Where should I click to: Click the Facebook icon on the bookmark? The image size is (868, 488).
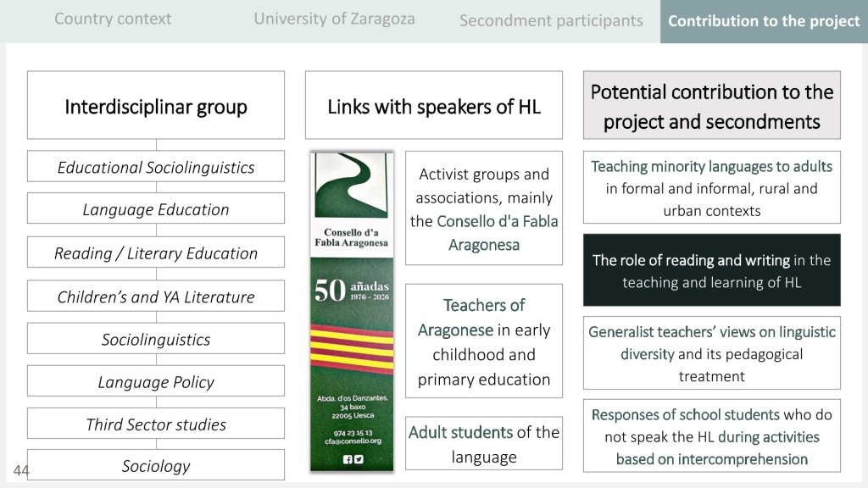tap(347, 459)
